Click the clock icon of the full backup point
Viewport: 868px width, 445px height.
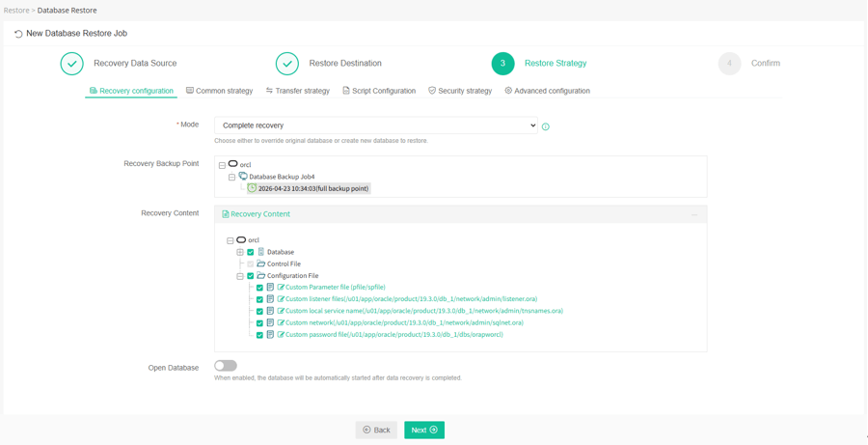(x=252, y=188)
